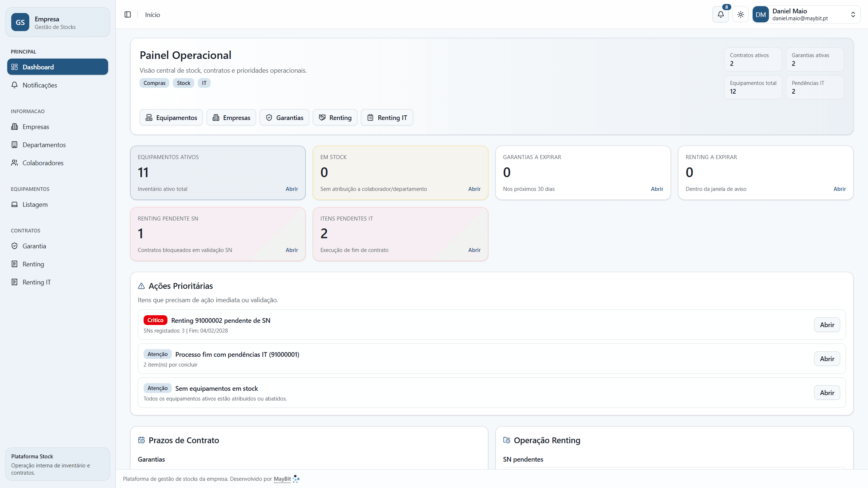The width and height of the screenshot is (868, 488).
Task: Click the Garantia shield icon in sidebar
Action: point(14,246)
